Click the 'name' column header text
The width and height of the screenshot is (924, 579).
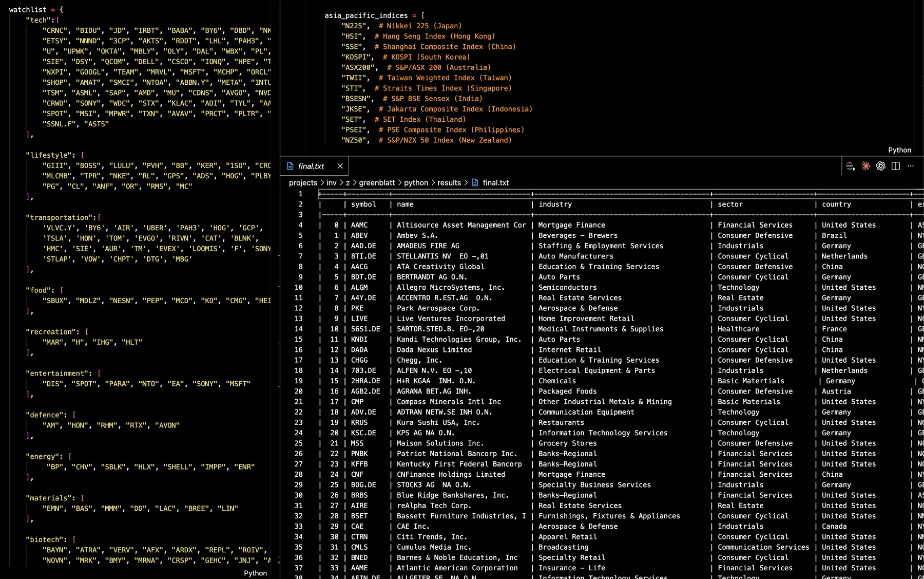click(405, 204)
